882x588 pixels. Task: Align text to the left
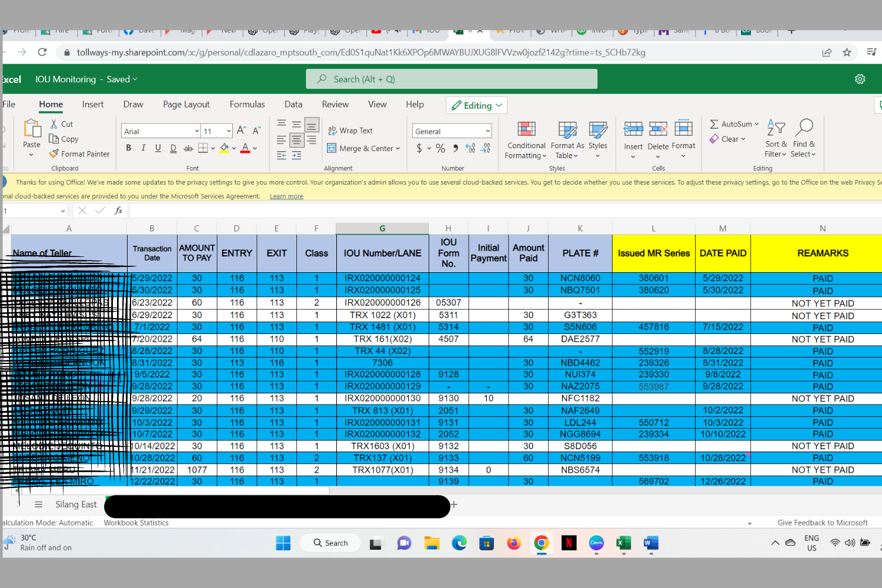coord(282,140)
